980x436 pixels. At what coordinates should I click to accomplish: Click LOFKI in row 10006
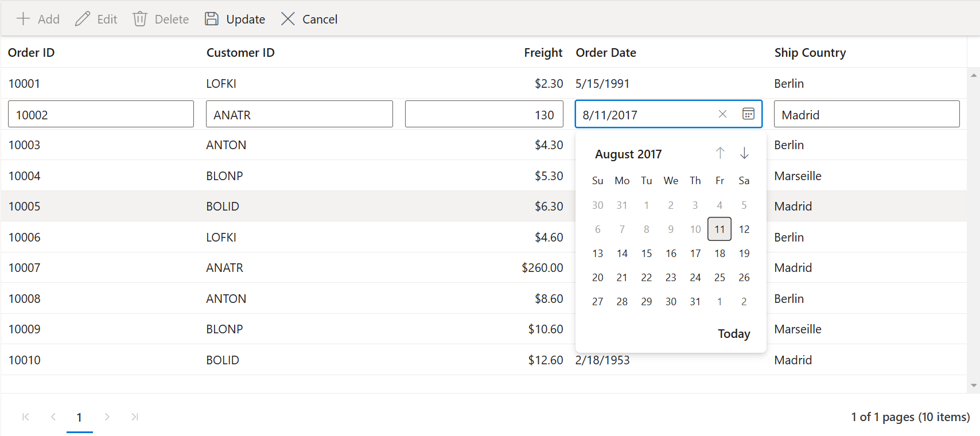(221, 237)
